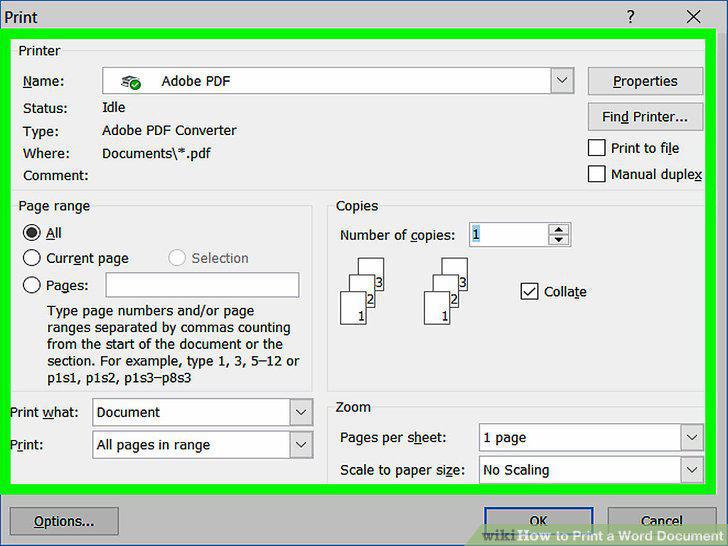This screenshot has height=546, width=728.
Task: Enable Print to file checkbox
Action: (597, 148)
